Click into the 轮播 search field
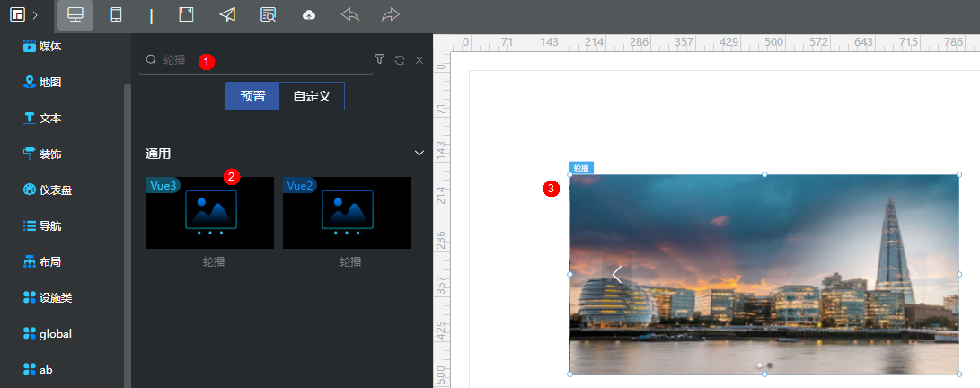980x388 pixels. click(x=256, y=60)
